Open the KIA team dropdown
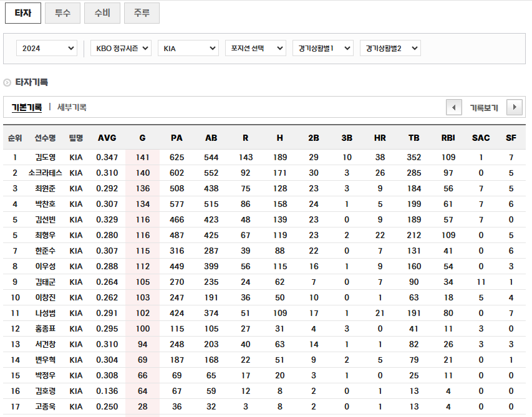This screenshot has width=532, height=417. pos(188,48)
